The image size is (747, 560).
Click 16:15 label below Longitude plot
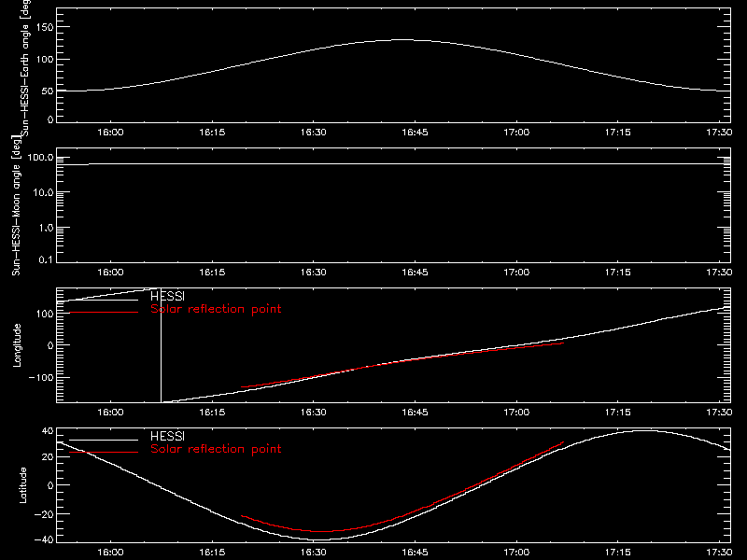tap(212, 413)
